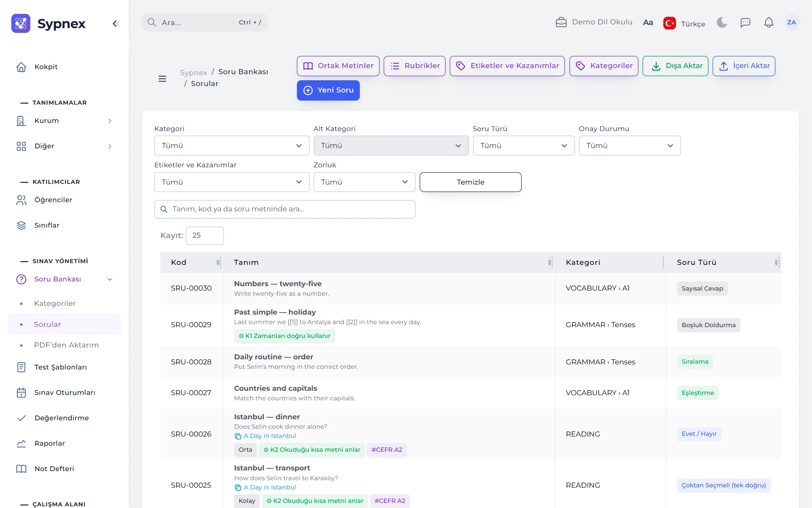812x508 pixels.
Task: Click Dışa Aktar export button
Action: click(675, 66)
